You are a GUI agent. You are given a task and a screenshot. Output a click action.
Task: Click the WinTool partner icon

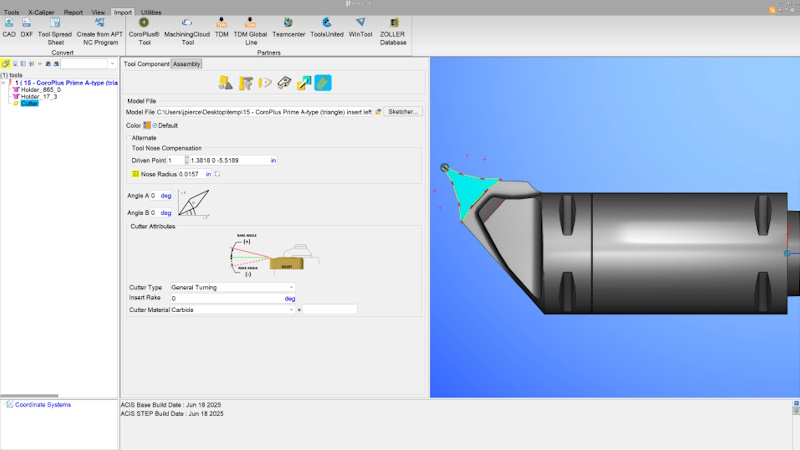point(360,27)
